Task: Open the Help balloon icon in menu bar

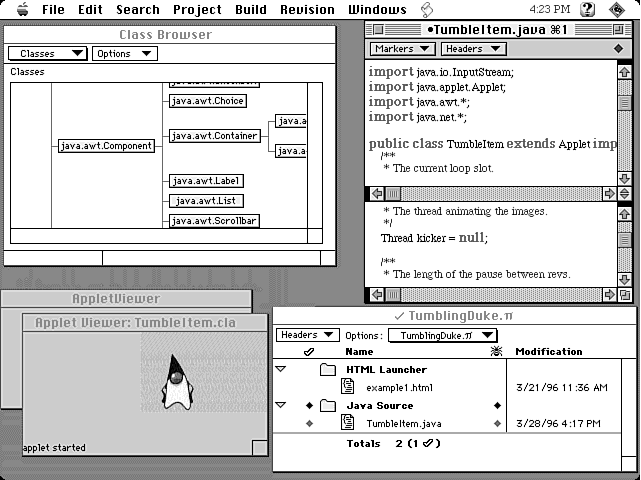Action: point(588,9)
